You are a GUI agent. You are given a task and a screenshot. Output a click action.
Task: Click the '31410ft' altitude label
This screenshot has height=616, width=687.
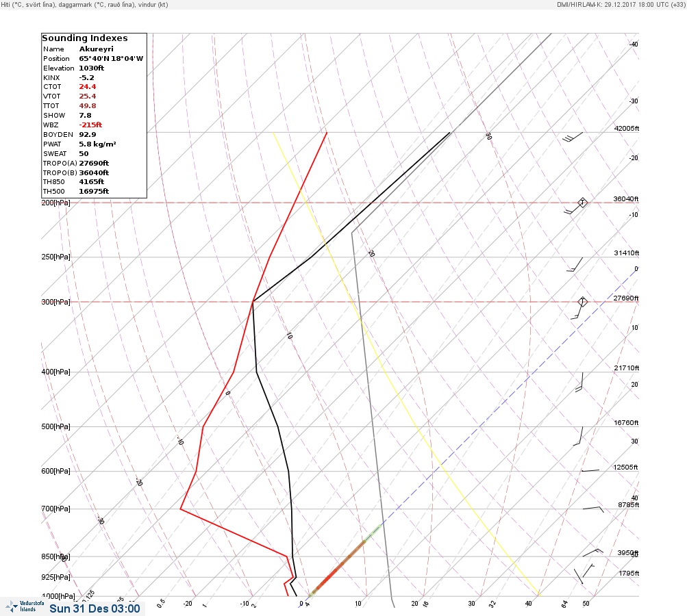[x=627, y=253]
